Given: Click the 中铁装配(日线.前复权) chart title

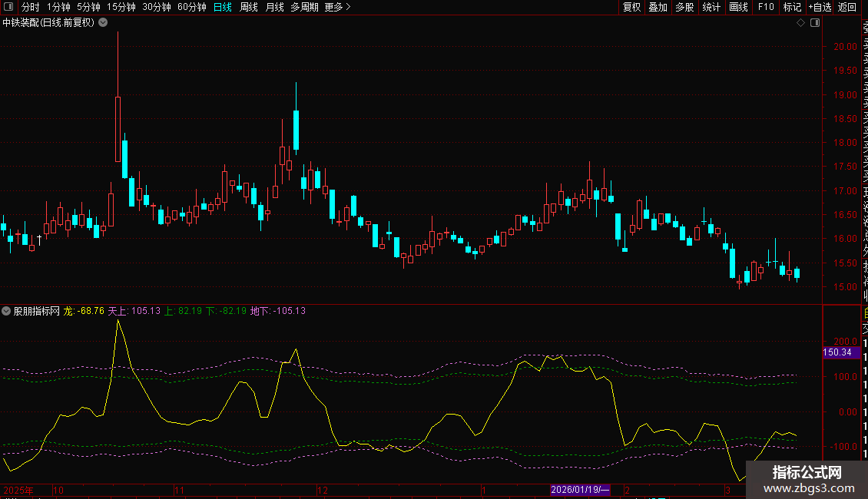Looking at the screenshot, I should [48, 23].
